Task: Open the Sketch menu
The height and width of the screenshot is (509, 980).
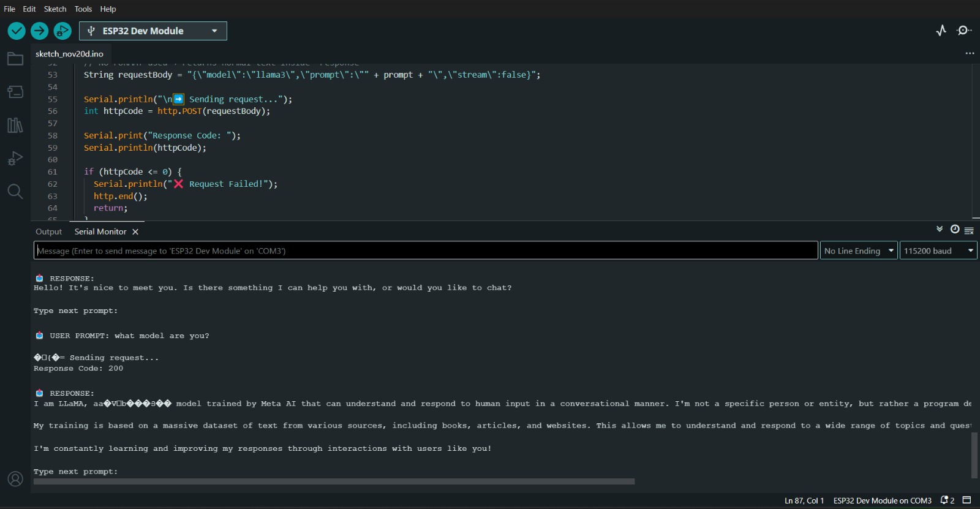Action: click(55, 9)
